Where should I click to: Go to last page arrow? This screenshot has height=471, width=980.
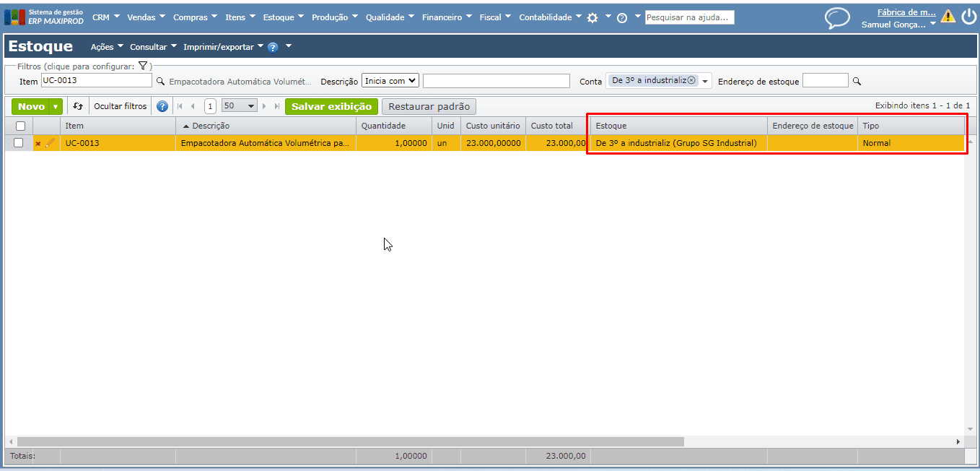pos(277,106)
